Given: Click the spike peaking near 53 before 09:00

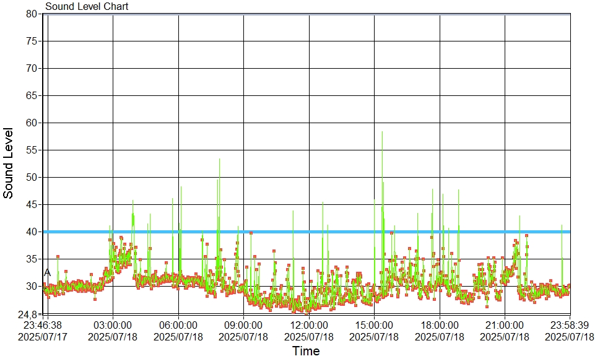Looking at the screenshot, I should 219,160.
